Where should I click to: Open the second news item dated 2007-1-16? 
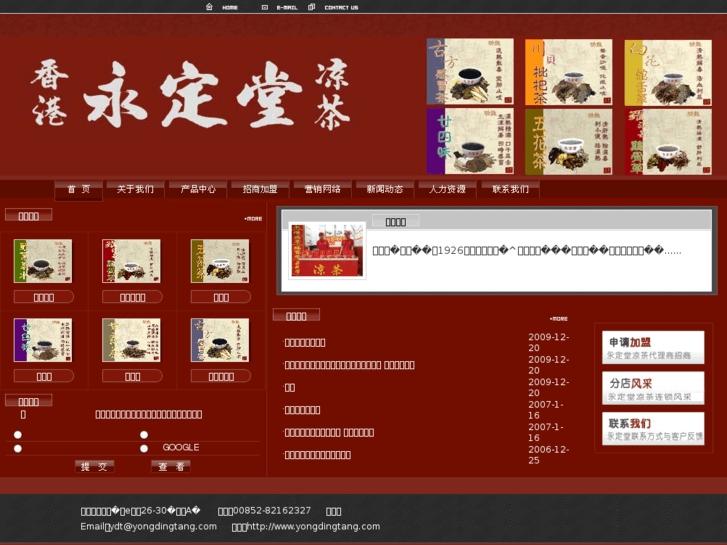tap(329, 432)
